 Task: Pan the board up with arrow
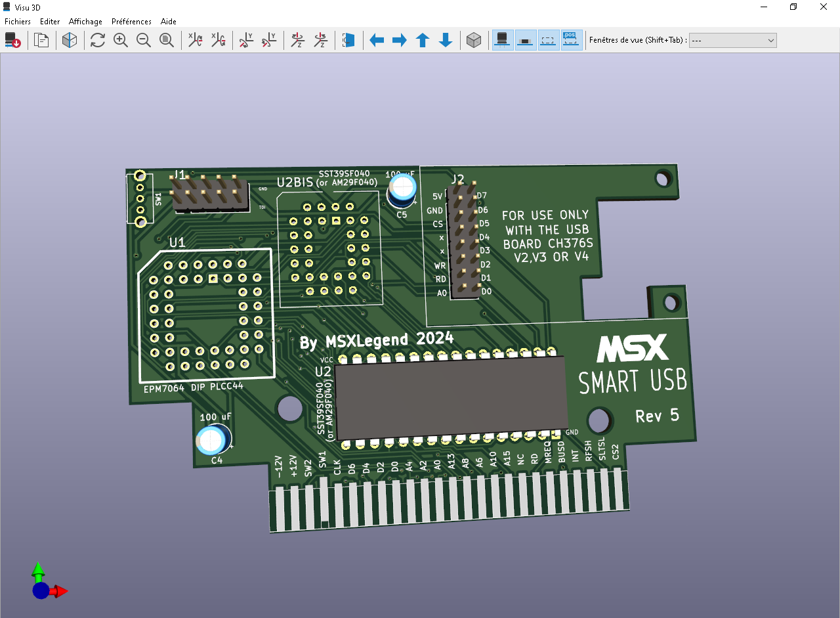(x=423, y=40)
